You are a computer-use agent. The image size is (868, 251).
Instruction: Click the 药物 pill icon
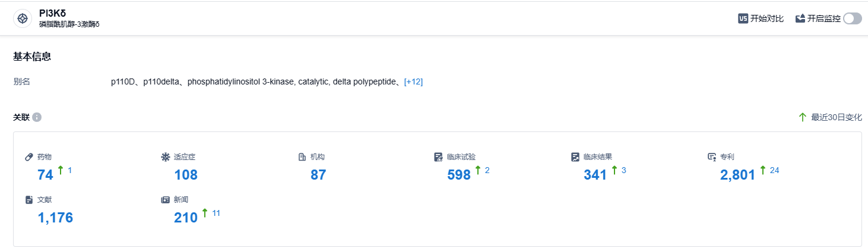tap(28, 157)
